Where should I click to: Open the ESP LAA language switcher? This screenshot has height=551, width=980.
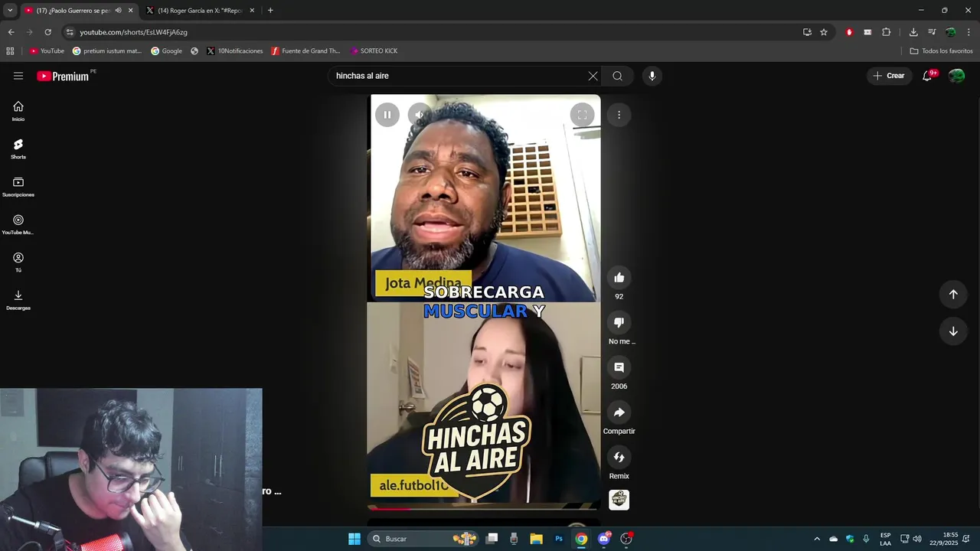point(885,539)
